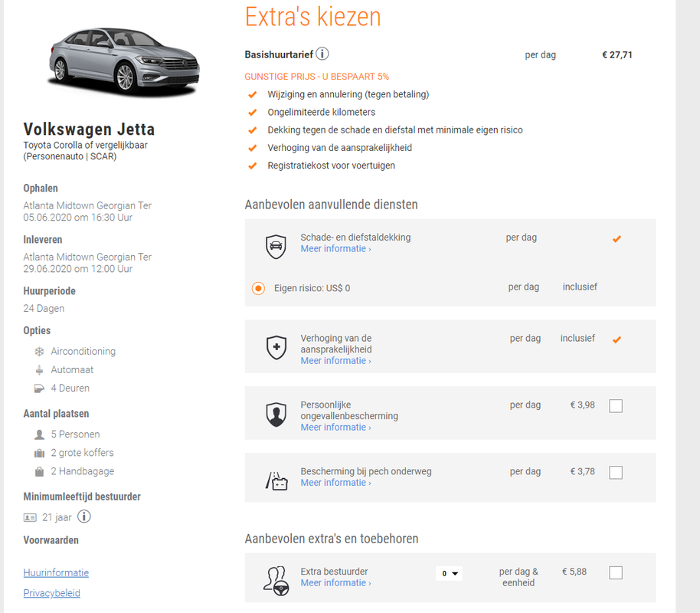The image size is (700, 613).
Task: Click the 'Voorwaarden' heading
Action: coord(51,540)
